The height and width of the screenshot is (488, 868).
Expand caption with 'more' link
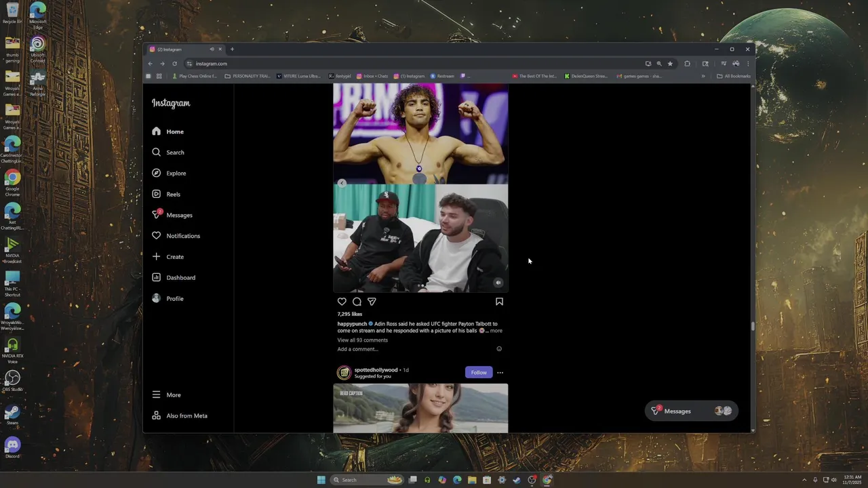click(496, 331)
